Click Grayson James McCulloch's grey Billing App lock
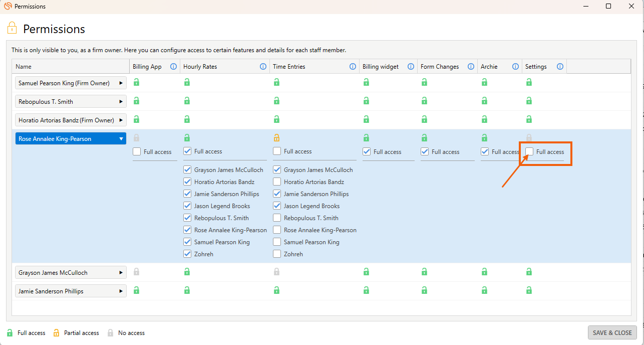Screen dimensions: 644x345 (136, 272)
